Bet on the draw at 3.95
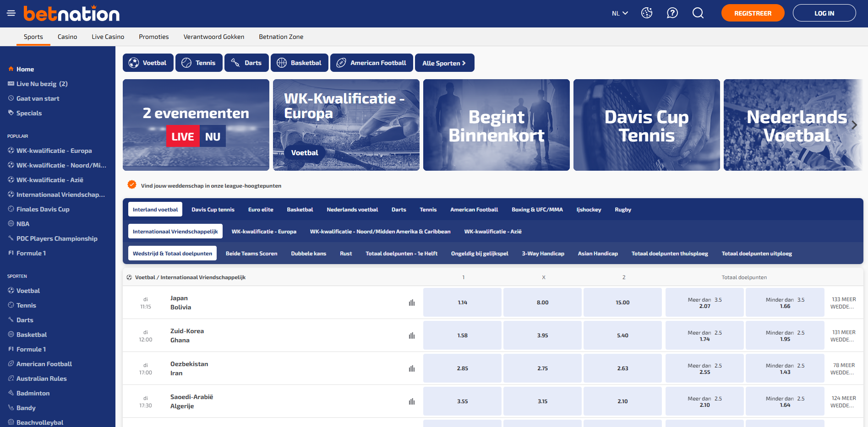Image resolution: width=868 pixels, height=427 pixels. (543, 335)
